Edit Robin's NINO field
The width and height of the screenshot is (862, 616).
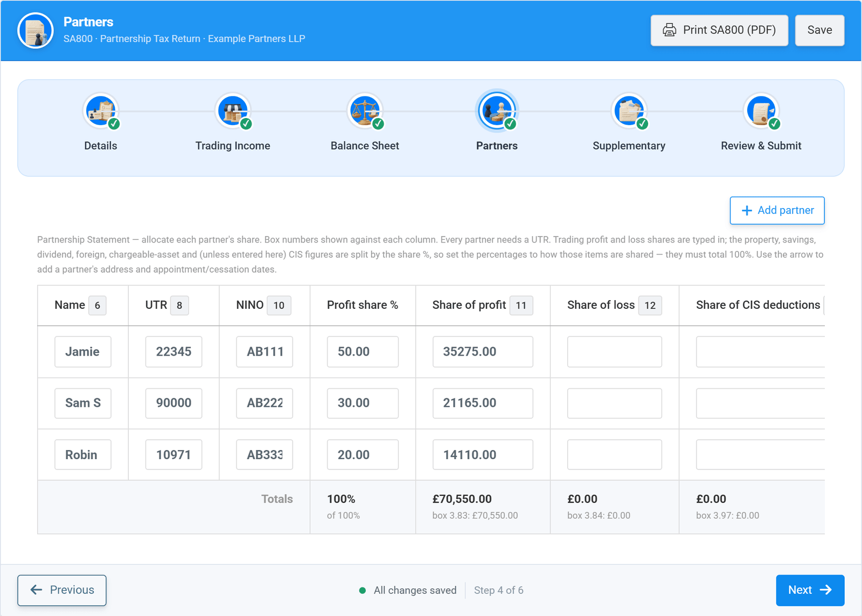pyautogui.click(x=265, y=455)
